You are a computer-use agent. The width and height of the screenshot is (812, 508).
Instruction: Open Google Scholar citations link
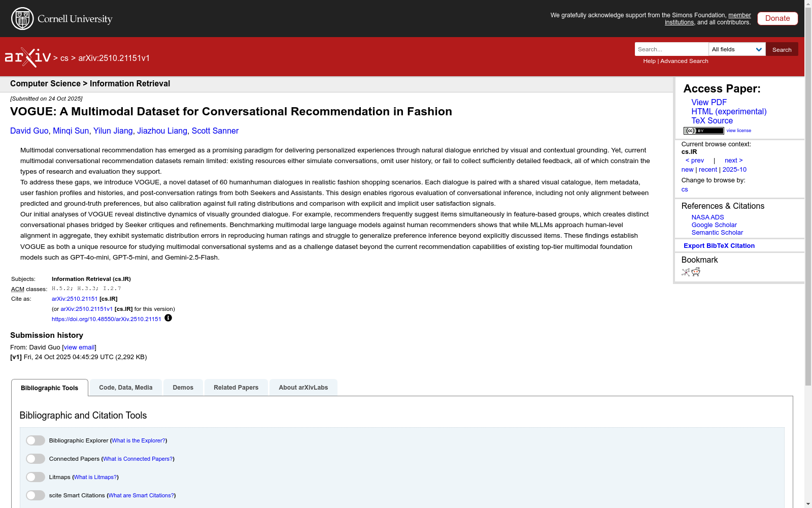[714, 225]
